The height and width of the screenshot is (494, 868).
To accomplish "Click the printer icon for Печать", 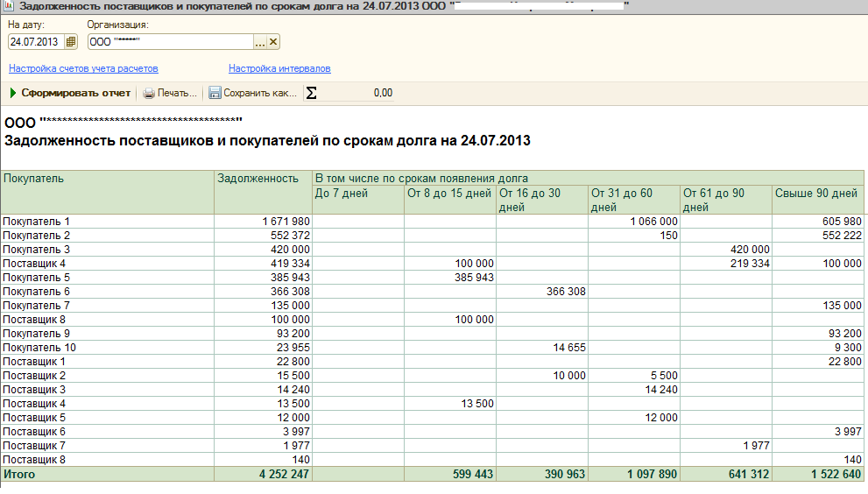I will (148, 93).
